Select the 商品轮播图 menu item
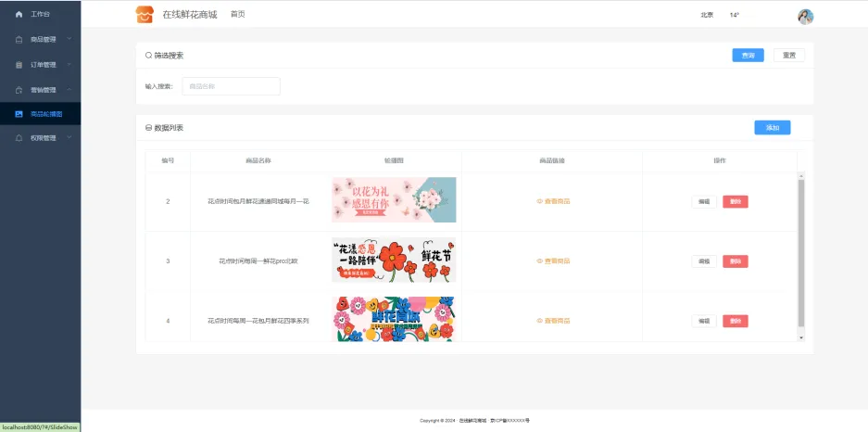The height and width of the screenshot is (432, 868). pyautogui.click(x=46, y=114)
